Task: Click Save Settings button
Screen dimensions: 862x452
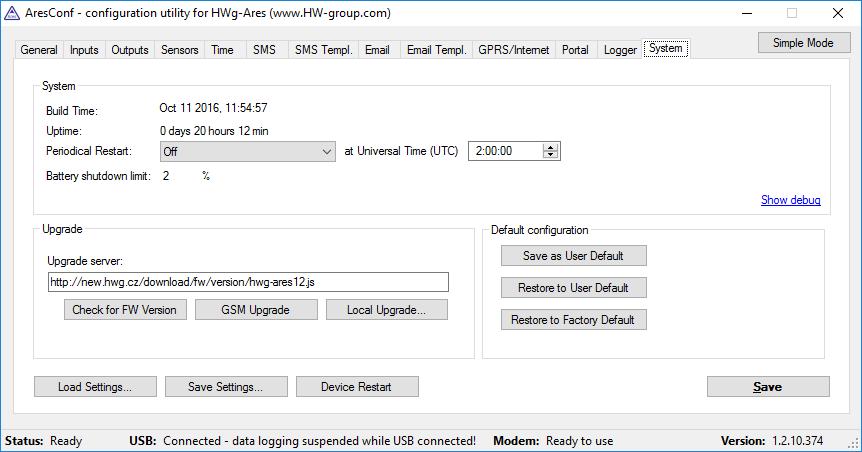Action: (226, 387)
